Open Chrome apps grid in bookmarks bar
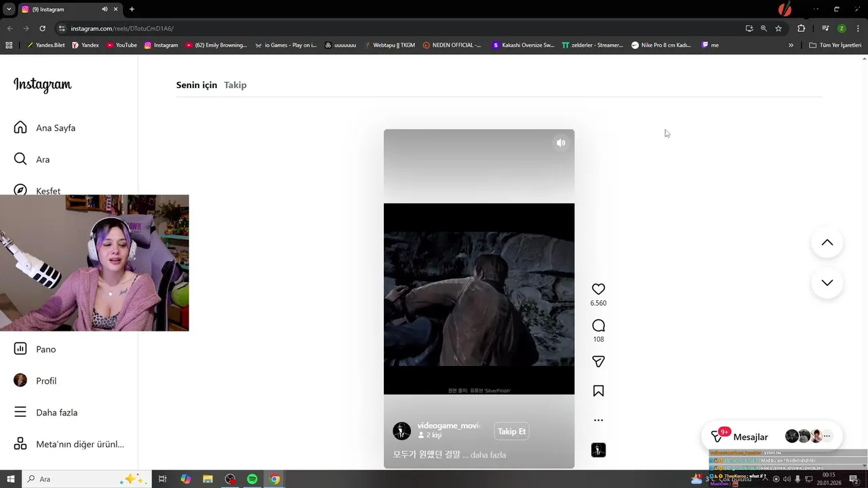This screenshot has height=488, width=868. point(9,45)
